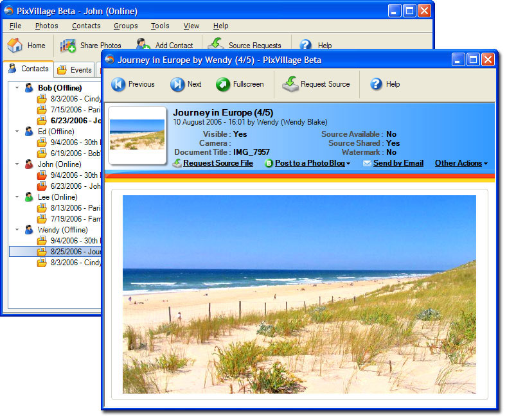The image size is (507, 420).
Task: Select 8/3/2006 - Cindy entry under Wendy
Action: pos(69,263)
